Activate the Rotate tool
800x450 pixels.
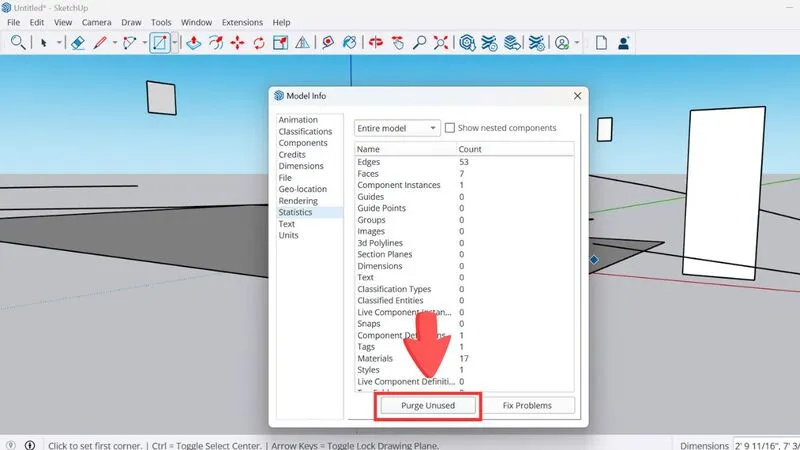[259, 43]
